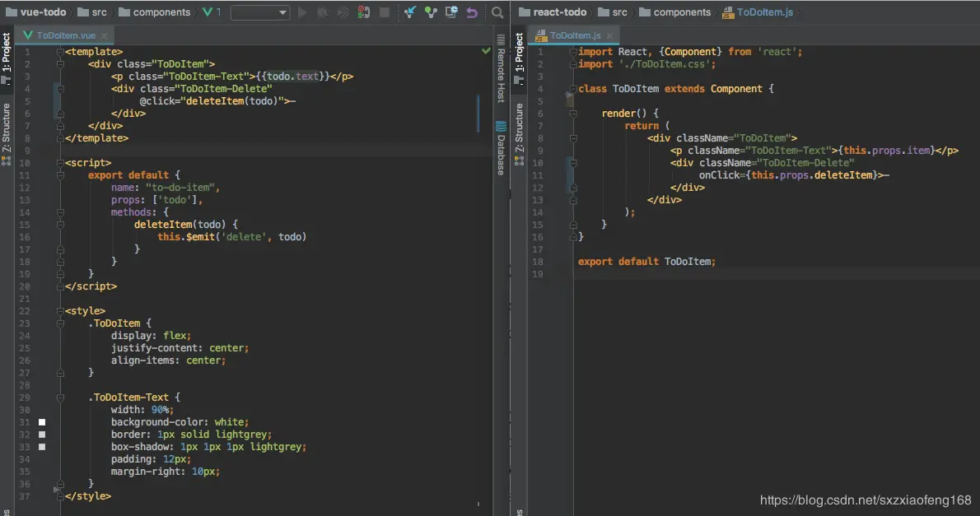Collapse the <template> fold marker on line 1
Screen dimensions: 980x516
[60, 52]
